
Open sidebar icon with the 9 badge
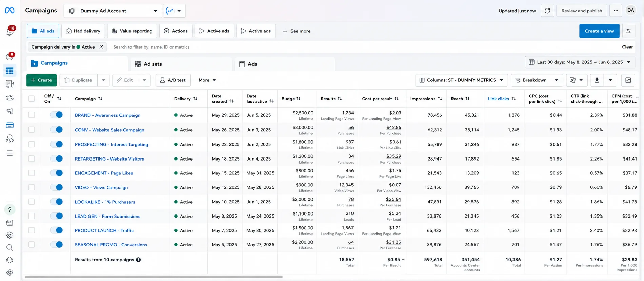[10, 57]
